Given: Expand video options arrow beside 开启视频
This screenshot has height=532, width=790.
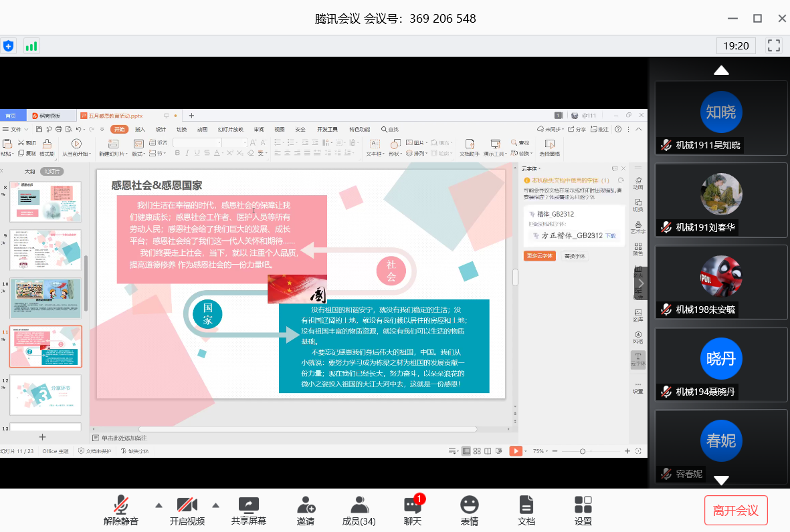Looking at the screenshot, I should click(x=215, y=505).
